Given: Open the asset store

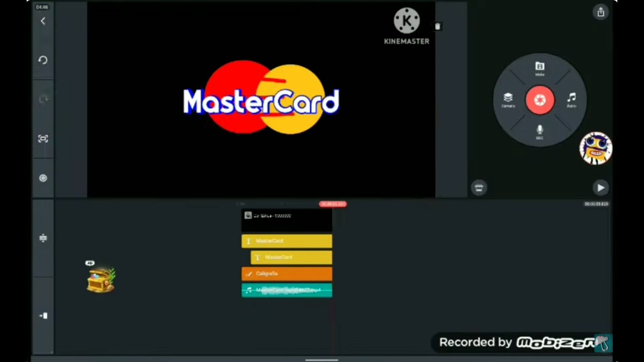Looking at the screenshot, I should click(x=478, y=188).
